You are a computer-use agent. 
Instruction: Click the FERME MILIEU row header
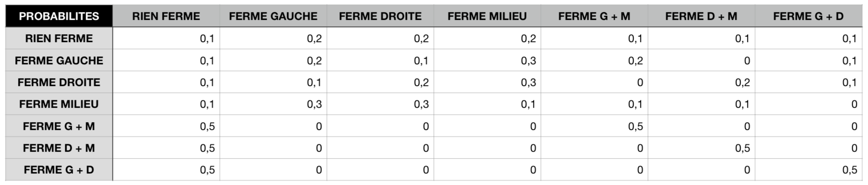[59, 104]
